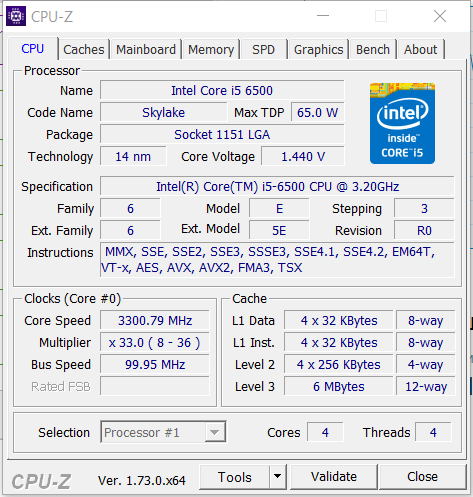Select the SPD tab
Screen dimensions: 473x497
[x=263, y=49]
